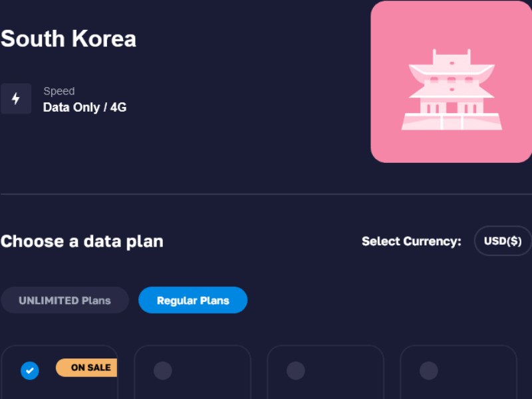
Task: Click the fourth data plan card outline
Action: 458,372
